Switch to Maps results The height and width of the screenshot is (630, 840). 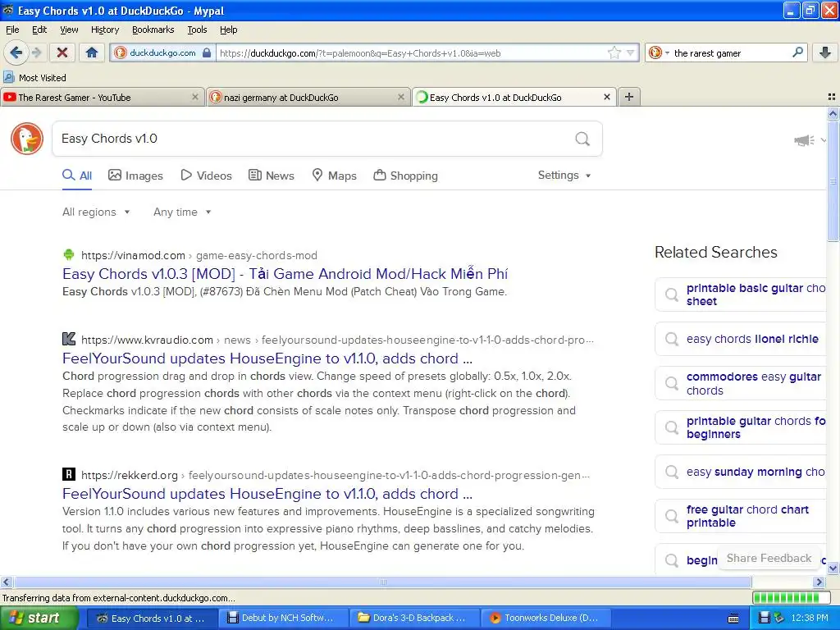[335, 176]
